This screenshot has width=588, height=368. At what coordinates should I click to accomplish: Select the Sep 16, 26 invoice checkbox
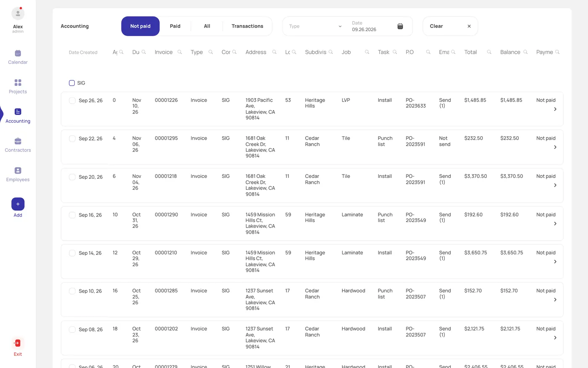coord(72,215)
